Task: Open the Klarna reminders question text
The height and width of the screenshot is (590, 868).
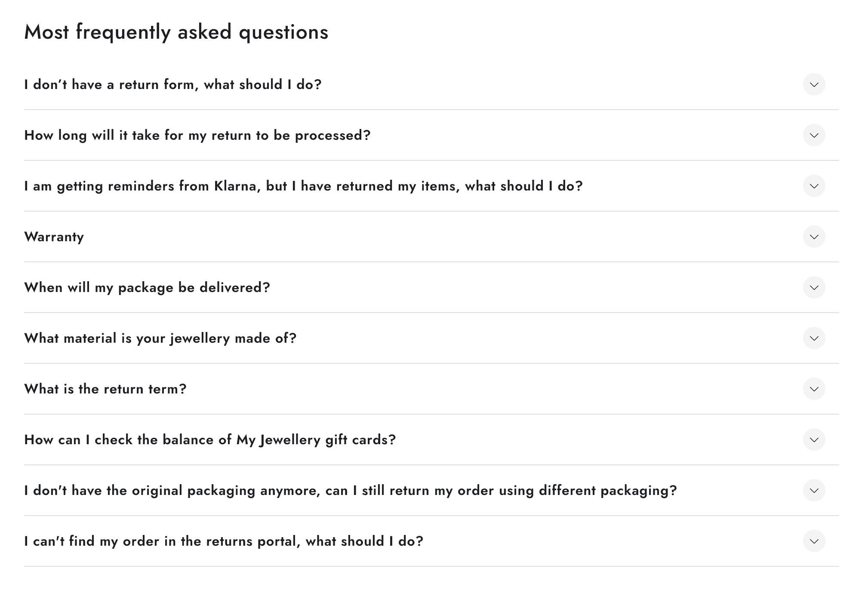Action: point(303,186)
